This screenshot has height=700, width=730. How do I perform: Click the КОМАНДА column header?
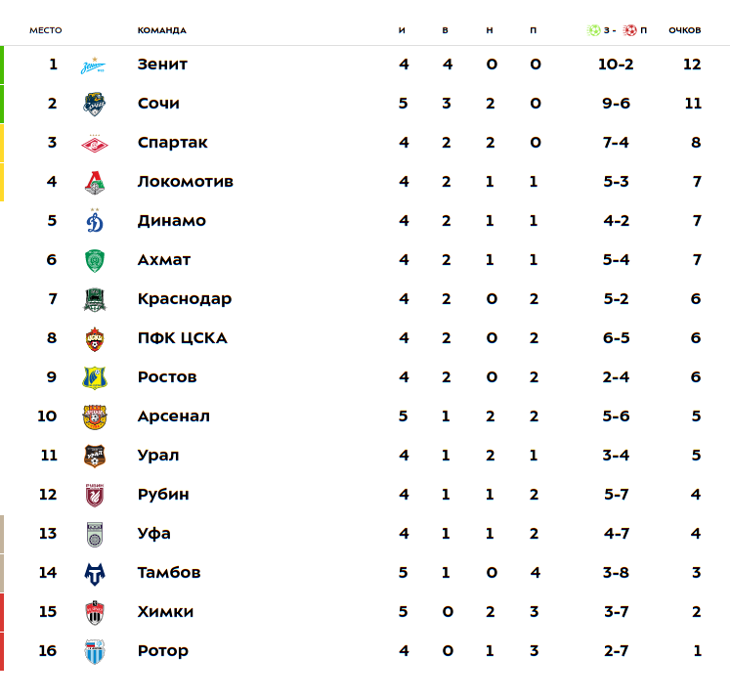161,30
